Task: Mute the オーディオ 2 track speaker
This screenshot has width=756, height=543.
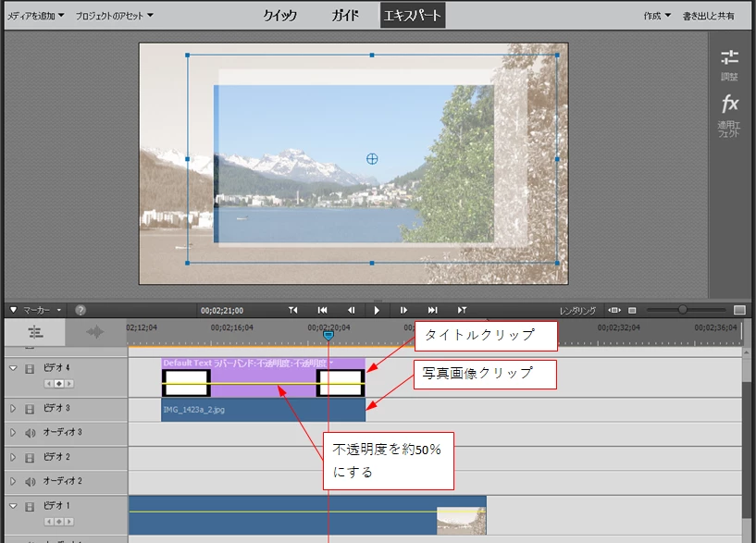Action: pyautogui.click(x=30, y=481)
